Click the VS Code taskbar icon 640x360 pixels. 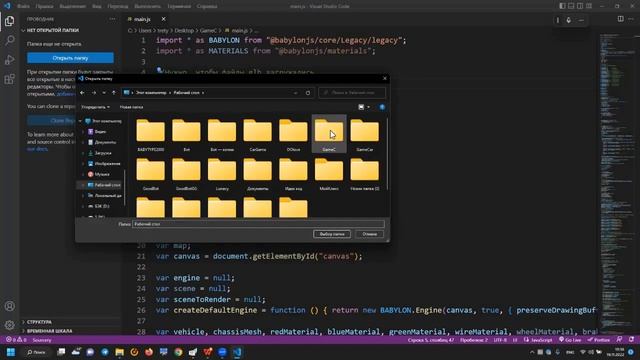pos(237,352)
